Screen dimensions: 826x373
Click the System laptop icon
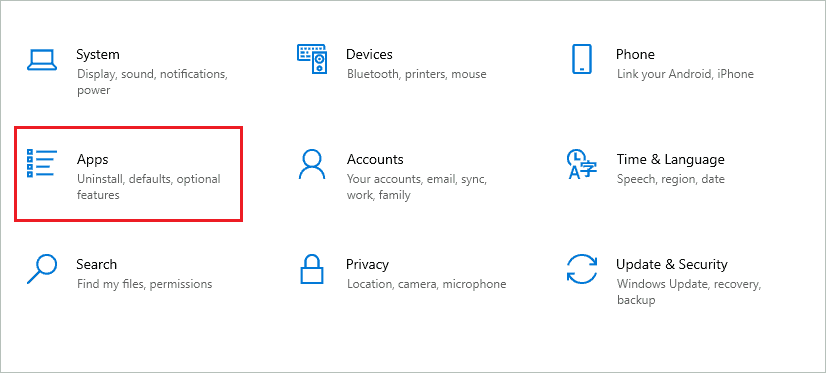click(42, 60)
